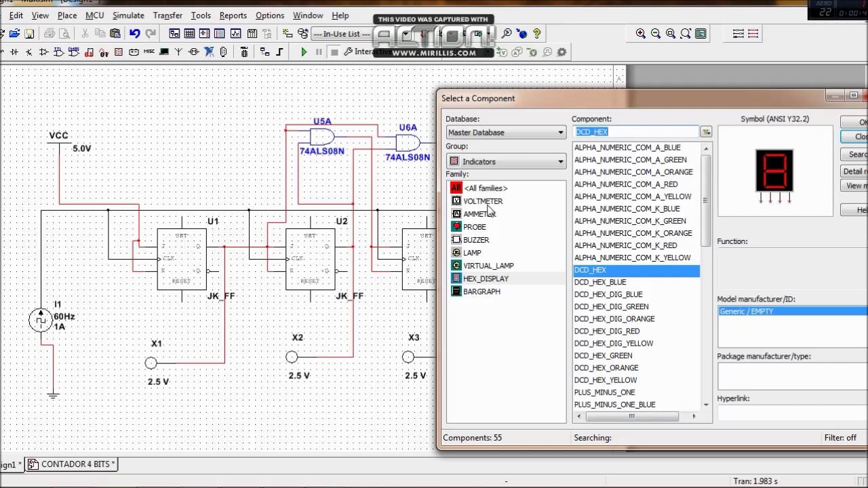
Task: Open the Spreadsheet View toolbar icon
Action: [x=189, y=33]
